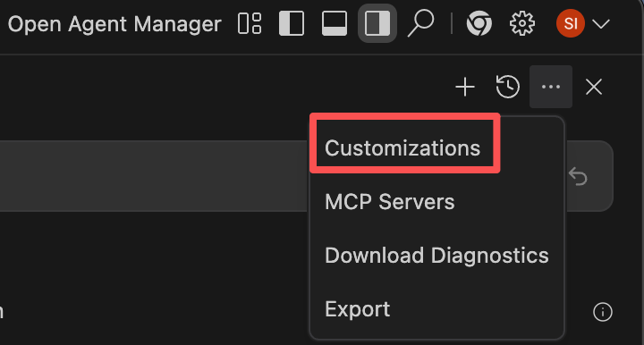
Task: Close the agent panel with X
Action: point(594,87)
